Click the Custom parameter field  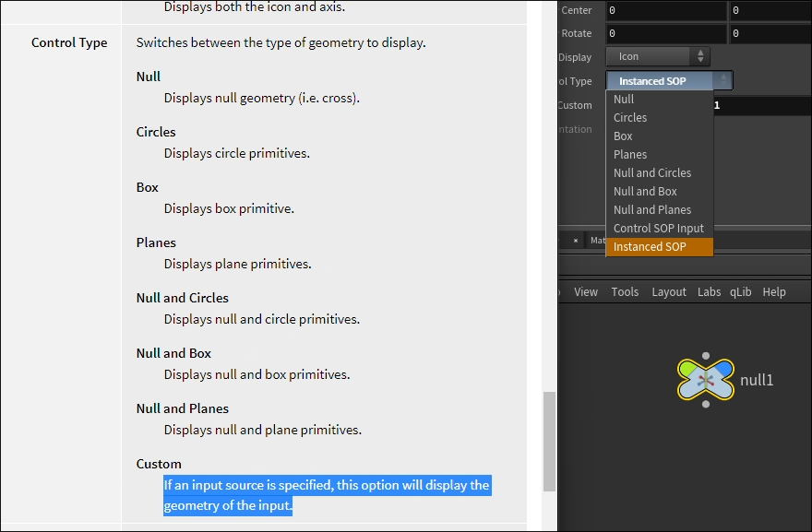coord(763,105)
